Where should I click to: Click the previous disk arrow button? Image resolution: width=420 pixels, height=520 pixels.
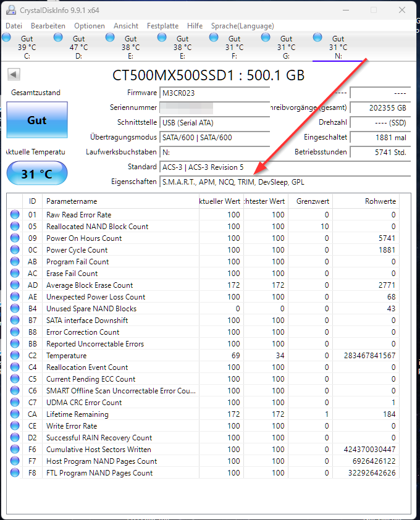tap(14, 74)
